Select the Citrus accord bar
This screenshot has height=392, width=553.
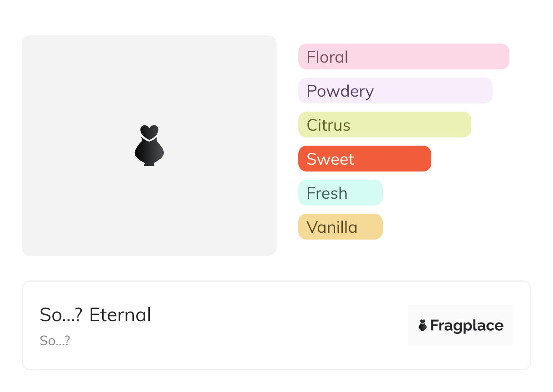point(385,125)
